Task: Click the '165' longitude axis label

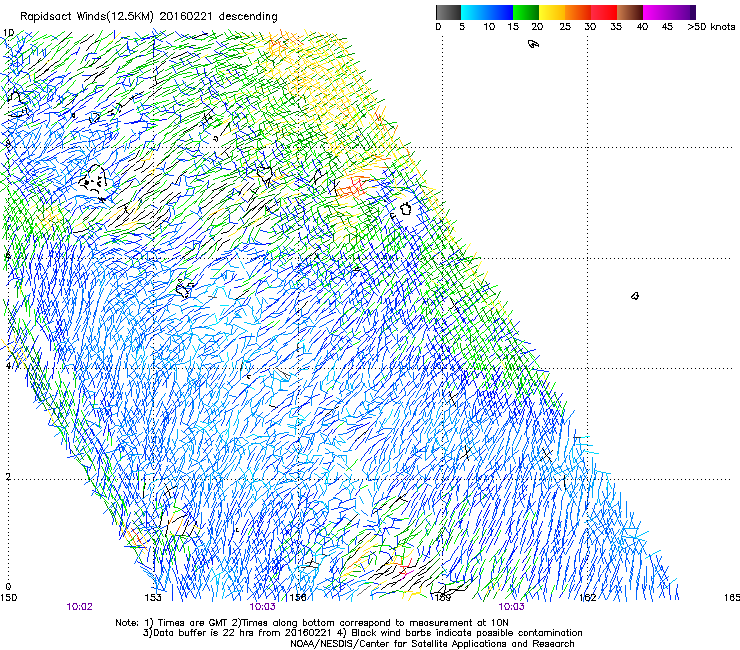Action: click(x=732, y=598)
